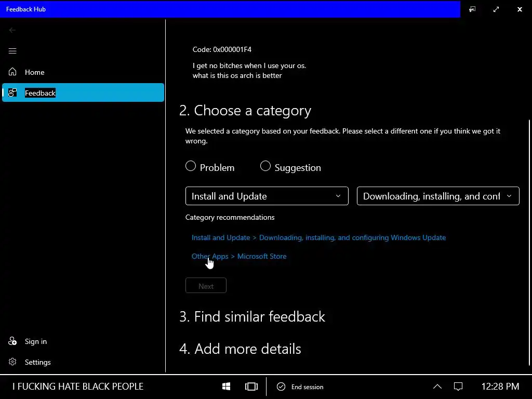Click the Category recommendations label

230,217
